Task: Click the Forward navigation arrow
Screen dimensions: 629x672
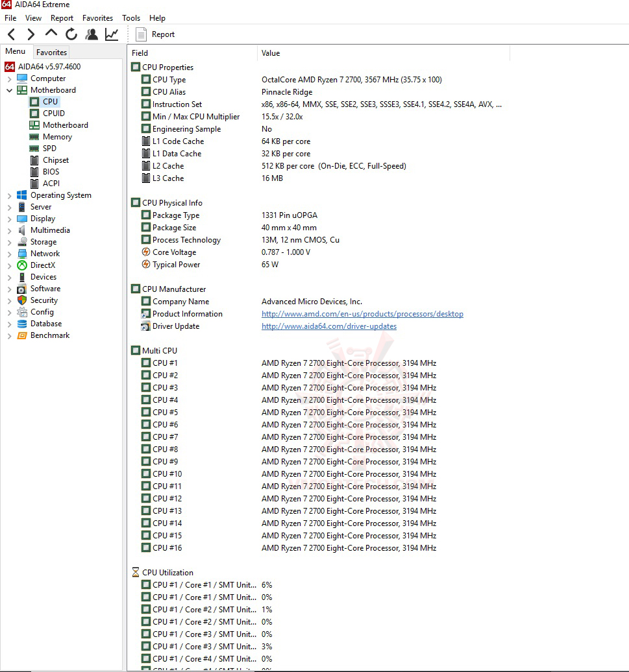Action: click(31, 34)
